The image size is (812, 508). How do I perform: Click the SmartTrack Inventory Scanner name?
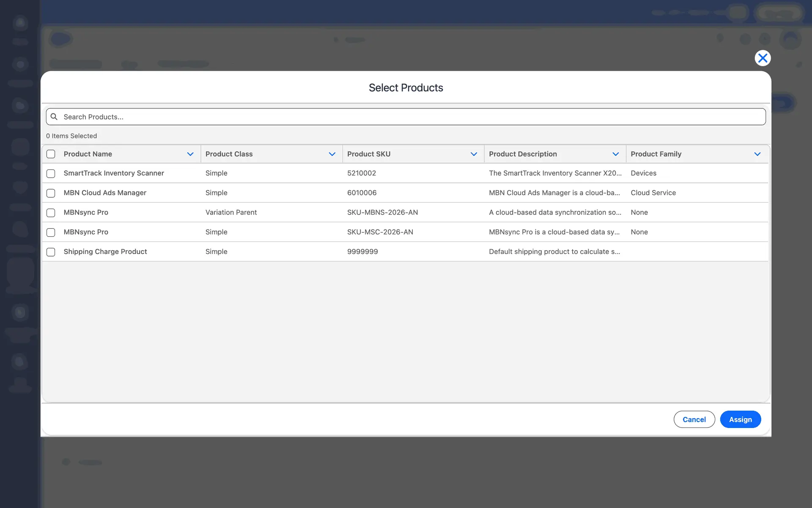pyautogui.click(x=114, y=173)
